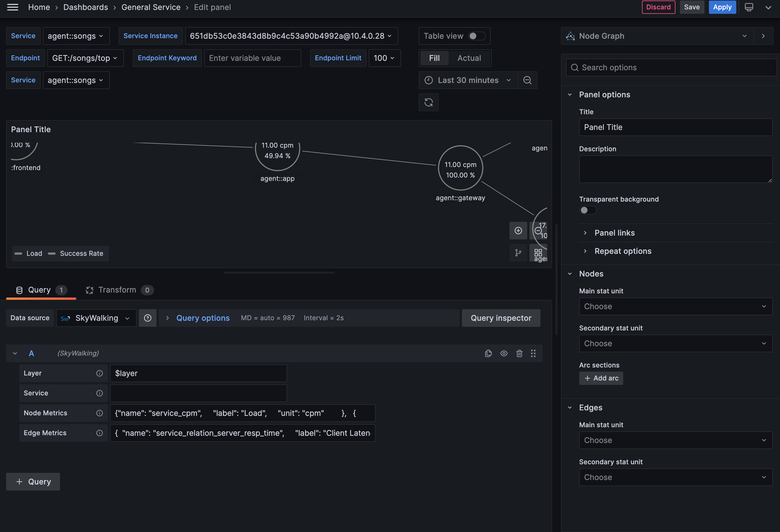780x532 pixels.
Task: Add a new query with + Query
Action: (x=33, y=482)
